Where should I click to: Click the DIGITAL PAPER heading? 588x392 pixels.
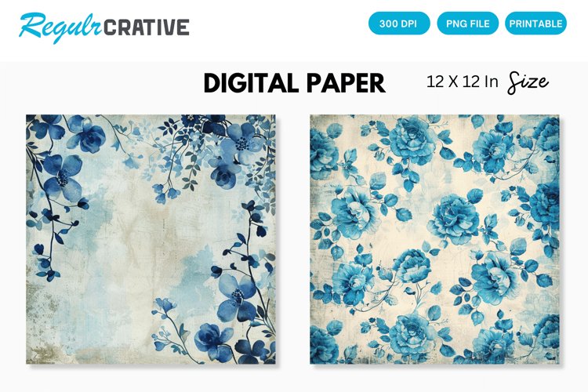[x=294, y=83]
